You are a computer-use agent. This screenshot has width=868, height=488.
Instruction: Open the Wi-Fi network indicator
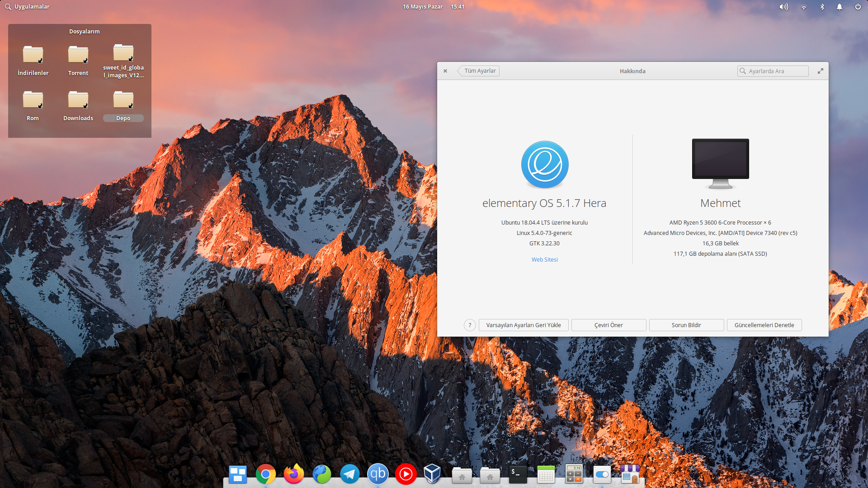click(x=803, y=7)
